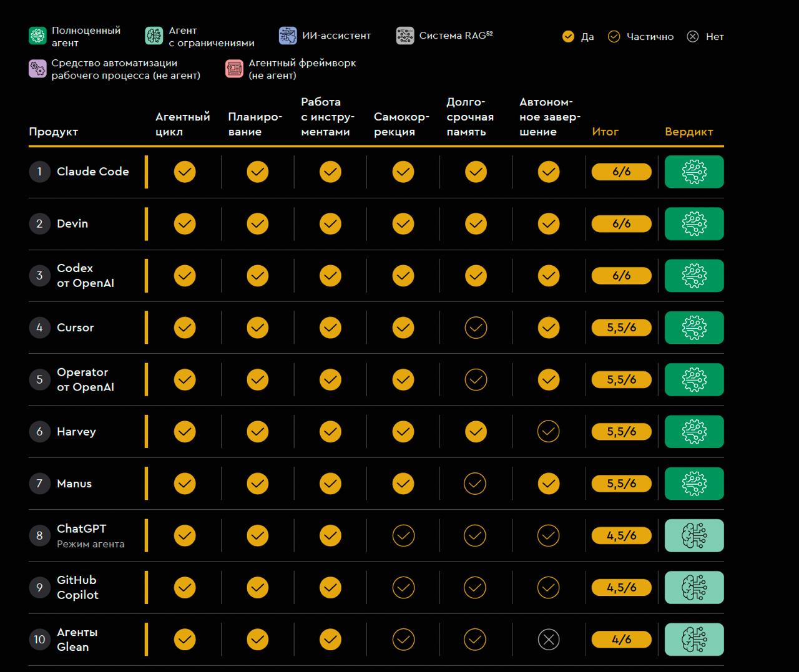Click the red 'Агентный фреймворк' legend icon
This screenshot has width=799, height=672.
pos(234,69)
